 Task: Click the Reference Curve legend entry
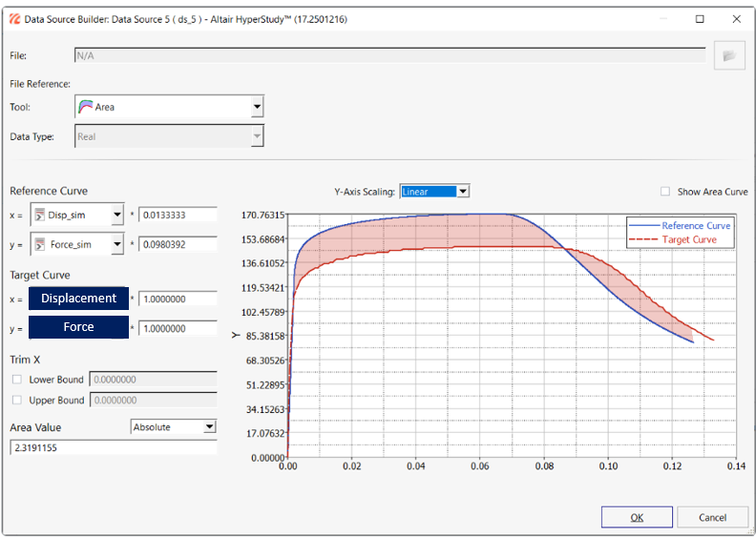coord(681,225)
